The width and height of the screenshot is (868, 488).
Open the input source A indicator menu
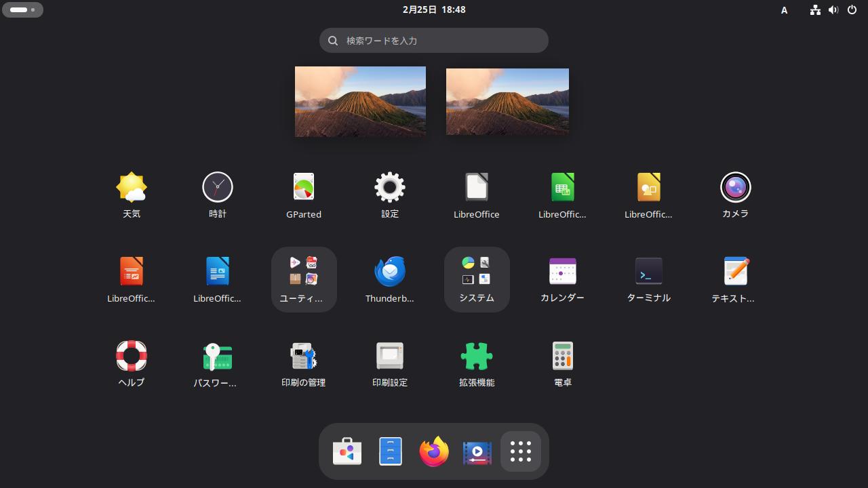pos(785,10)
